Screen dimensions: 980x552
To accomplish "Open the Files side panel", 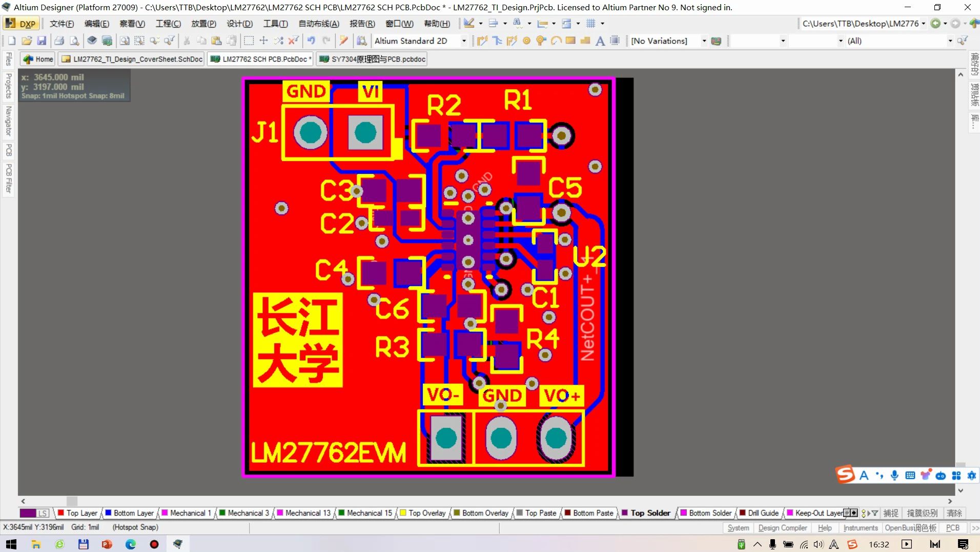I will point(8,60).
